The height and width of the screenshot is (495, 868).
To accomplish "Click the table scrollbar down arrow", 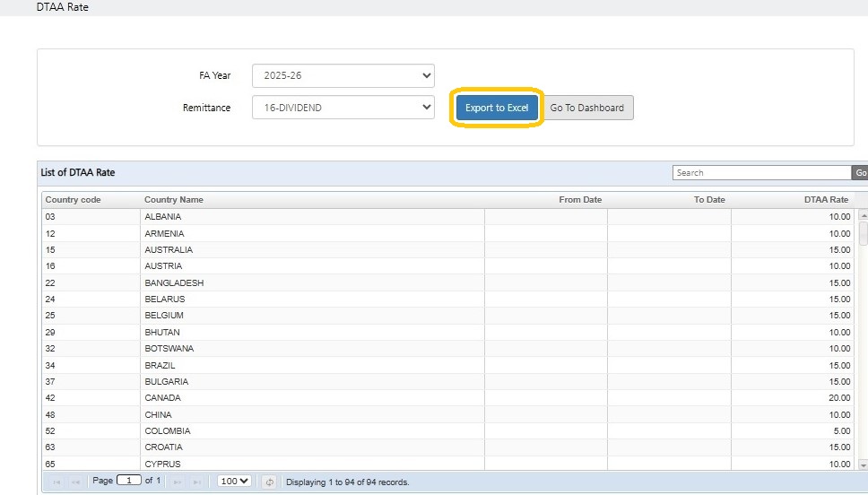I will (863, 465).
